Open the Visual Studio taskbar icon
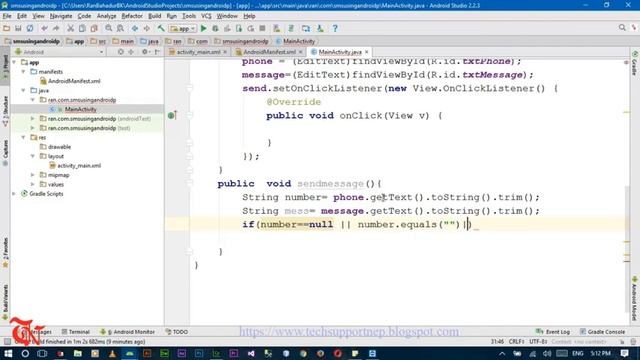This screenshot has height=360, width=640. (251, 353)
